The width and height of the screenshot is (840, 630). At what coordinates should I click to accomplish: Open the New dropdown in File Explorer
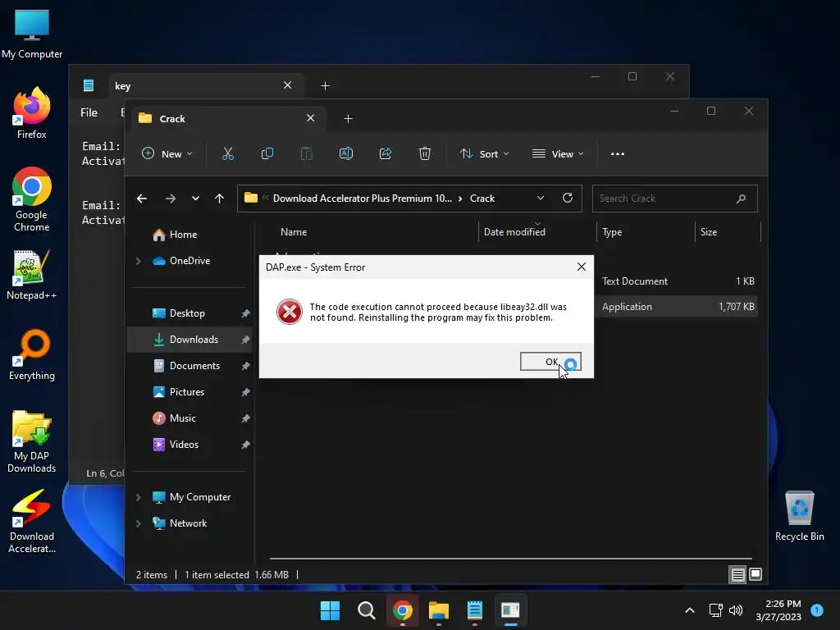click(167, 153)
